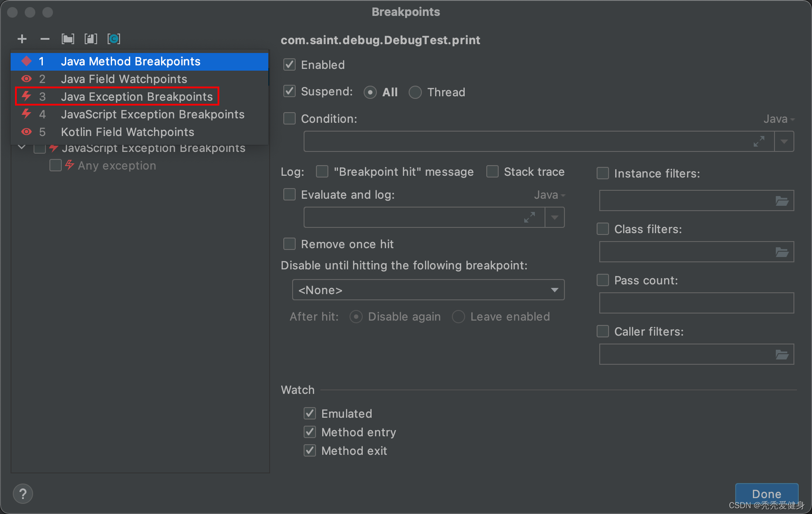Open the Instance filters browse folder icon
This screenshot has width=812, height=514.
pyautogui.click(x=782, y=201)
